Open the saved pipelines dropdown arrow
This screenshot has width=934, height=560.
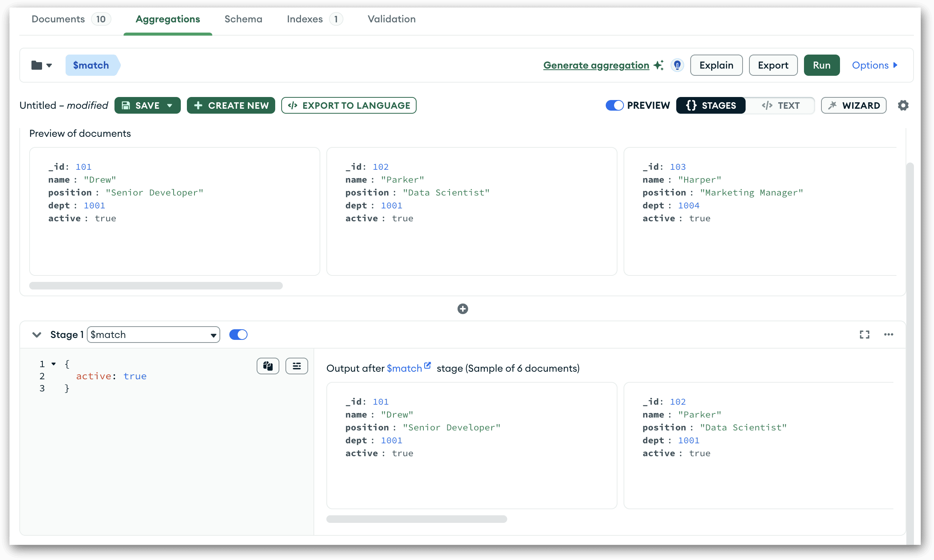(49, 66)
